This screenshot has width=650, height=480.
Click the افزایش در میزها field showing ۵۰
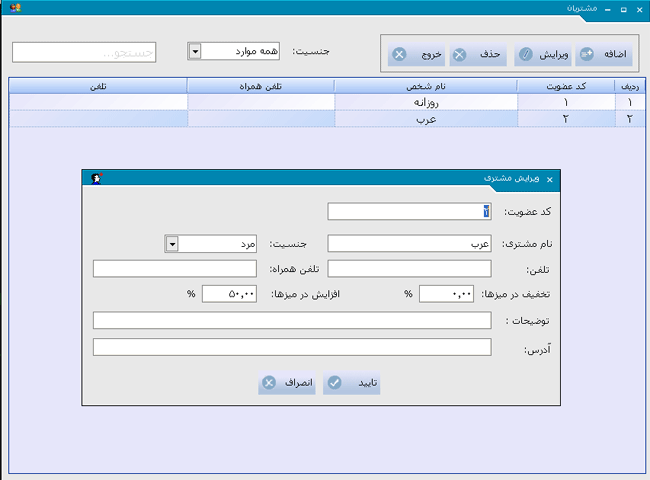click(x=229, y=294)
